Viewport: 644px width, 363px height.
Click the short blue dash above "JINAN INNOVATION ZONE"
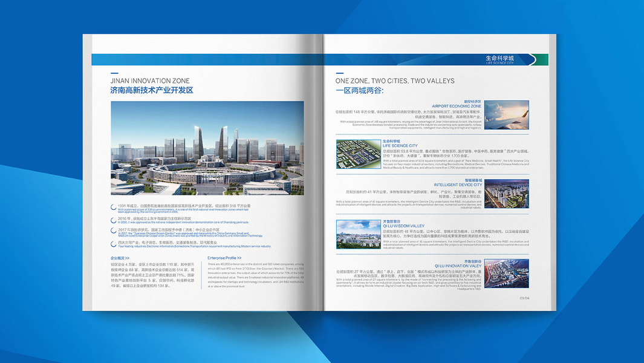(114, 73)
